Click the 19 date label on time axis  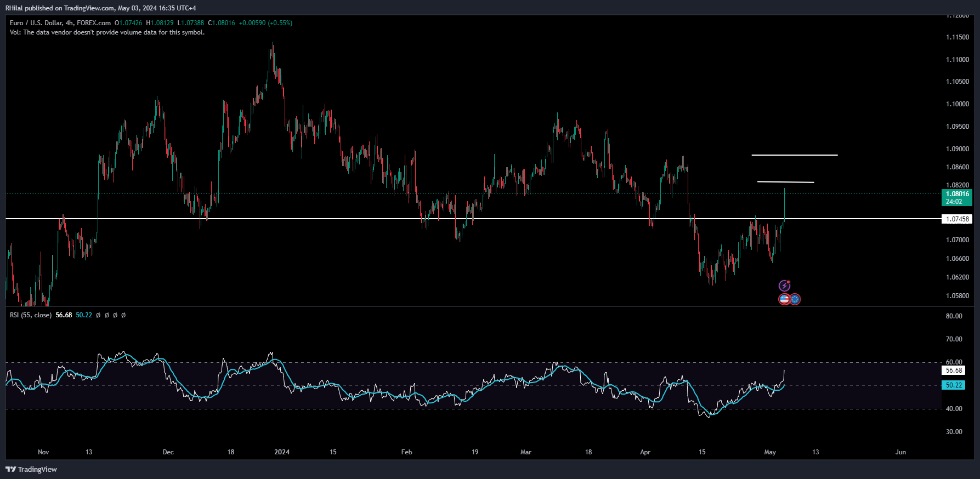(x=475, y=452)
